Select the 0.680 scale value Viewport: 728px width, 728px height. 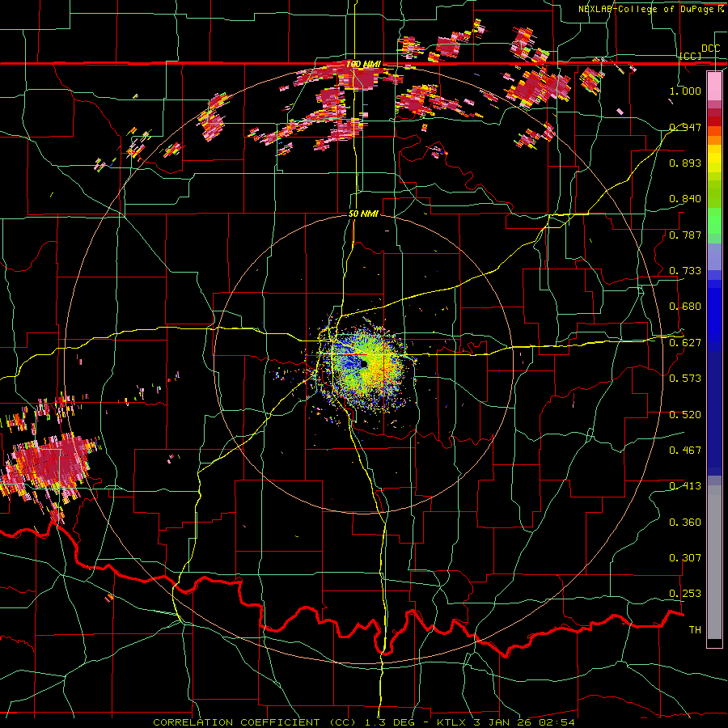click(685, 306)
